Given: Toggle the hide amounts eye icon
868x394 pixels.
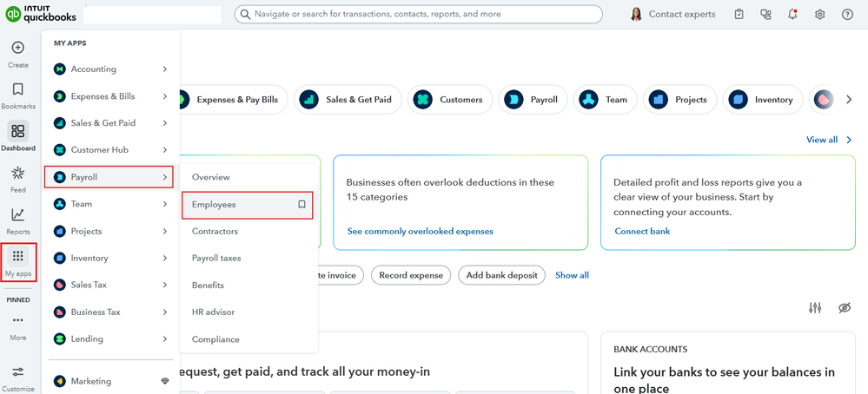Looking at the screenshot, I should click(844, 308).
